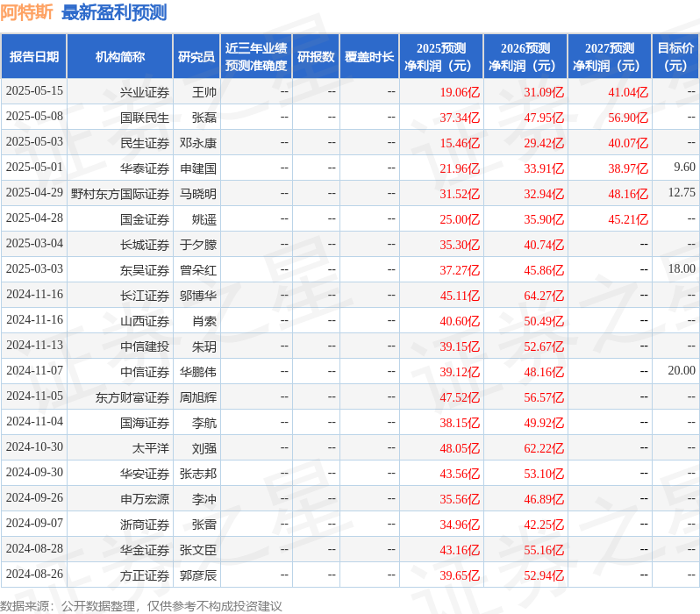This screenshot has width=700, height=614.
Task: Click analyst name 肖索
Action: (x=204, y=322)
